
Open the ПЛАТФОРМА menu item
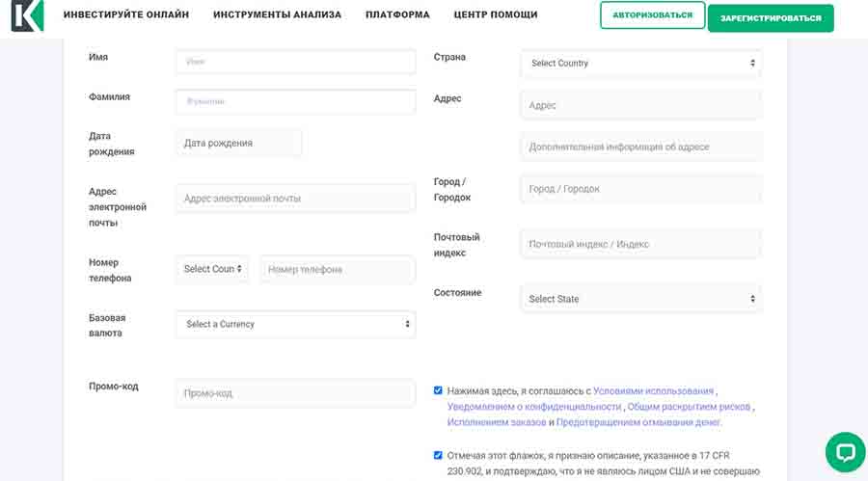397,15
